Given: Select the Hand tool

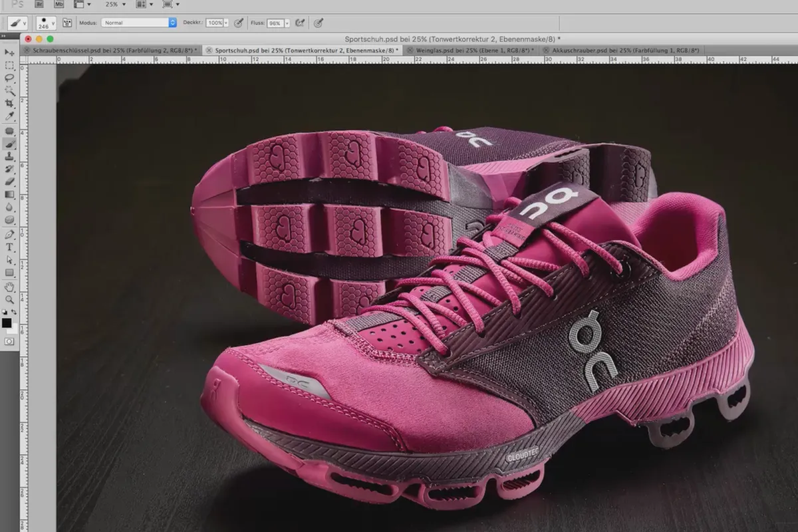Looking at the screenshot, I should [9, 287].
